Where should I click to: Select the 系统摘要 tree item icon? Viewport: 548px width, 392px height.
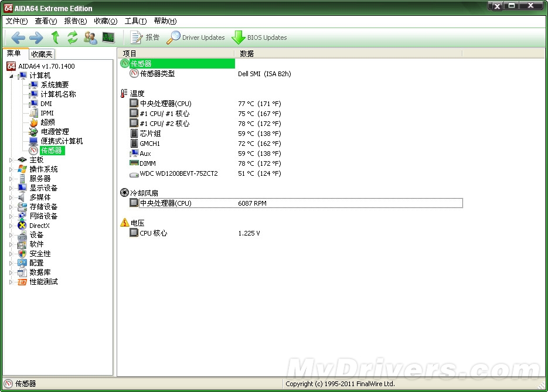coord(33,85)
